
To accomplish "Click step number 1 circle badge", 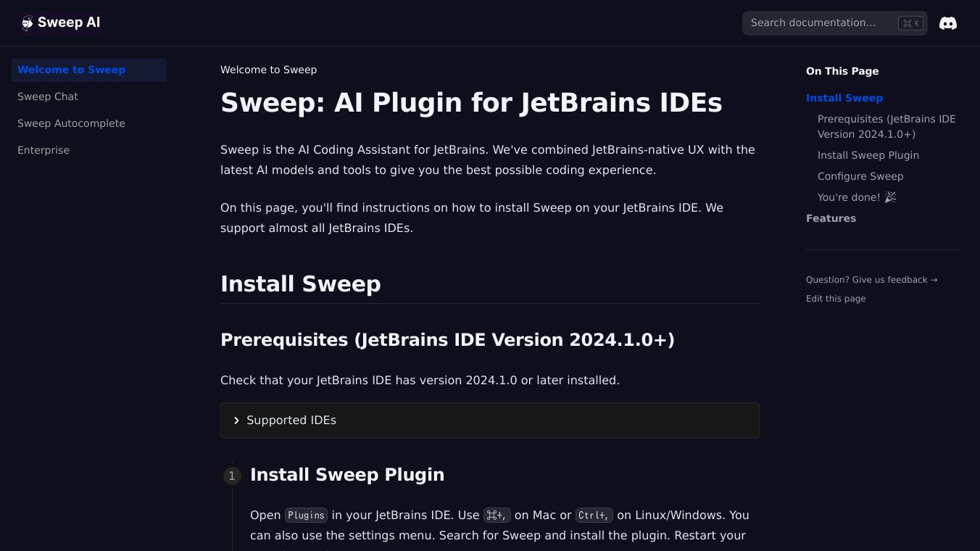I will tap(232, 476).
